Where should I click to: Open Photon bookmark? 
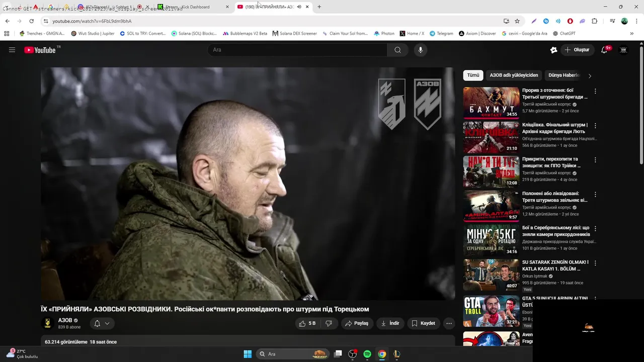coord(384,34)
